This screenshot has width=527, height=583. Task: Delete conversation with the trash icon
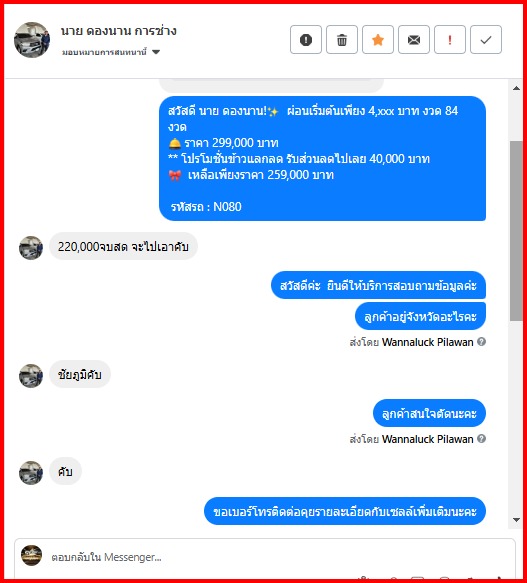(x=342, y=40)
